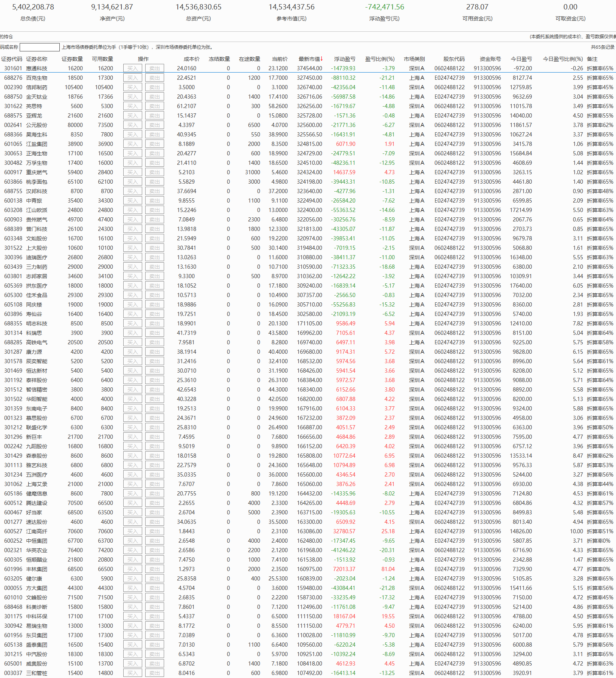
Task: Buy 江南高纤 using its 买入 button
Action: coord(132,531)
